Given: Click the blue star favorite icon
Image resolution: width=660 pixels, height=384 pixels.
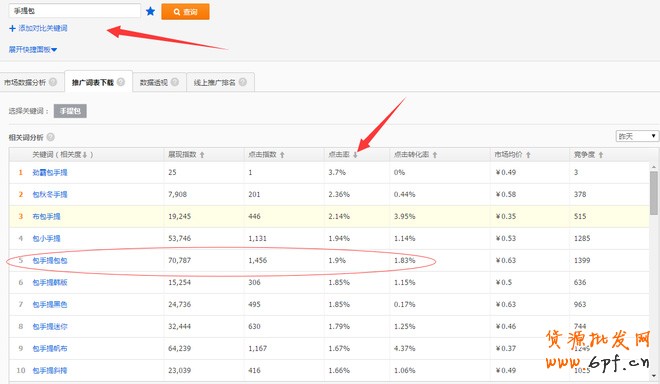Looking at the screenshot, I should [150, 11].
